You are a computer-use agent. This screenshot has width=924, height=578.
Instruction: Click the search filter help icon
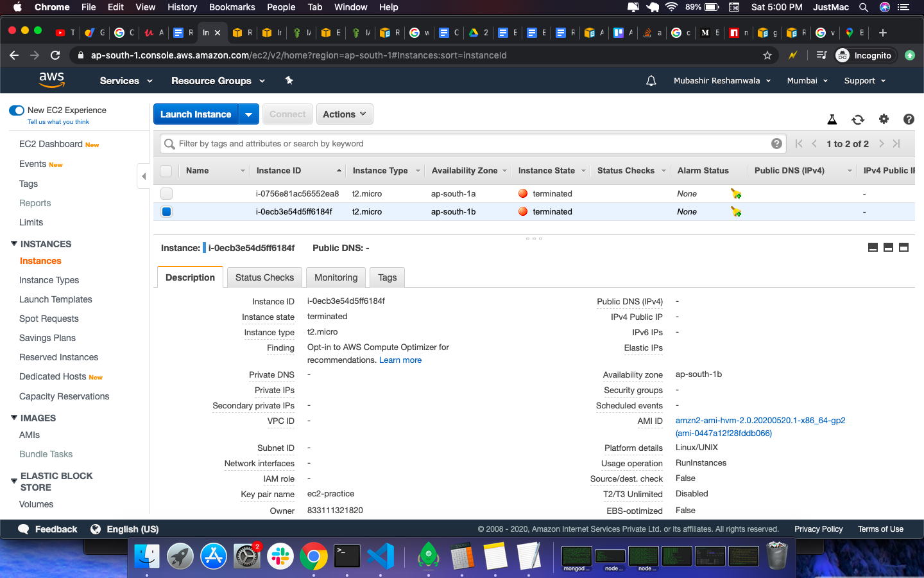point(776,144)
